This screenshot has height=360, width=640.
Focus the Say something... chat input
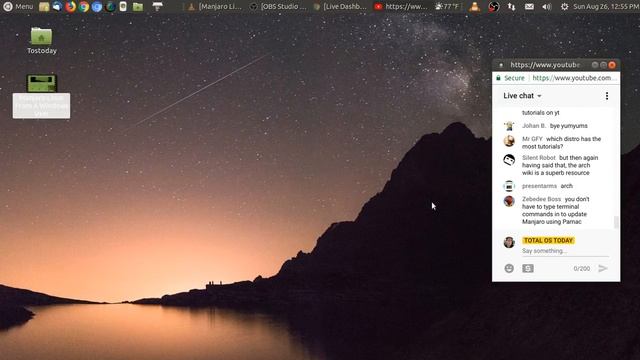(565, 251)
